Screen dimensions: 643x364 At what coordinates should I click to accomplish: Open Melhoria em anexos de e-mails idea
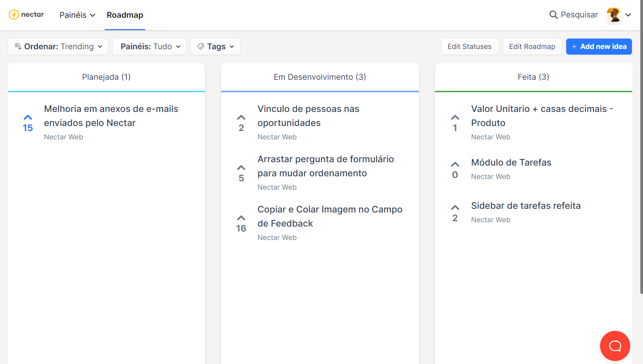point(111,116)
